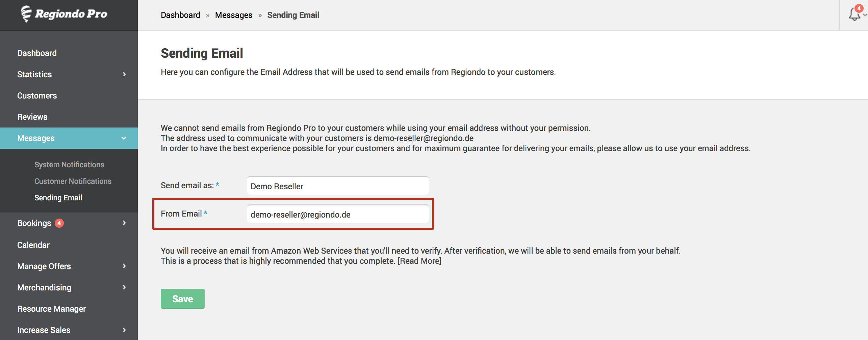Open the notifications bell icon
The width and height of the screenshot is (868, 340).
[855, 14]
